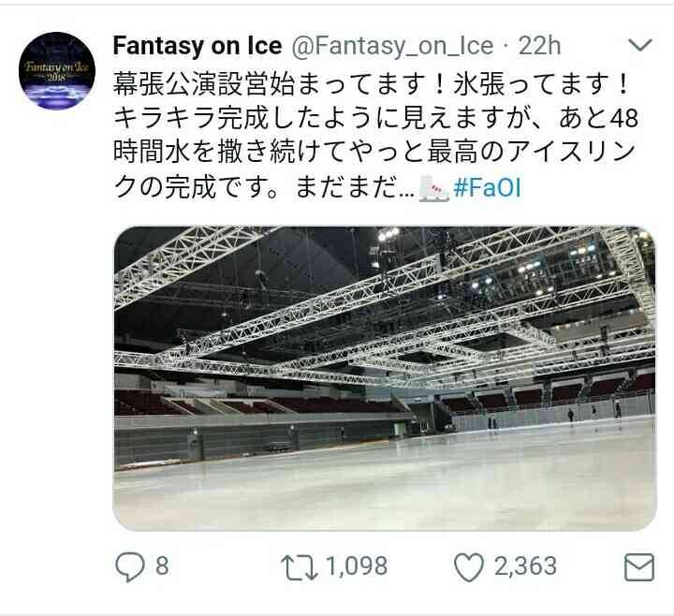This screenshot has width=674, height=616.
Task: Like the tweet with the heart icon
Action: (469, 567)
